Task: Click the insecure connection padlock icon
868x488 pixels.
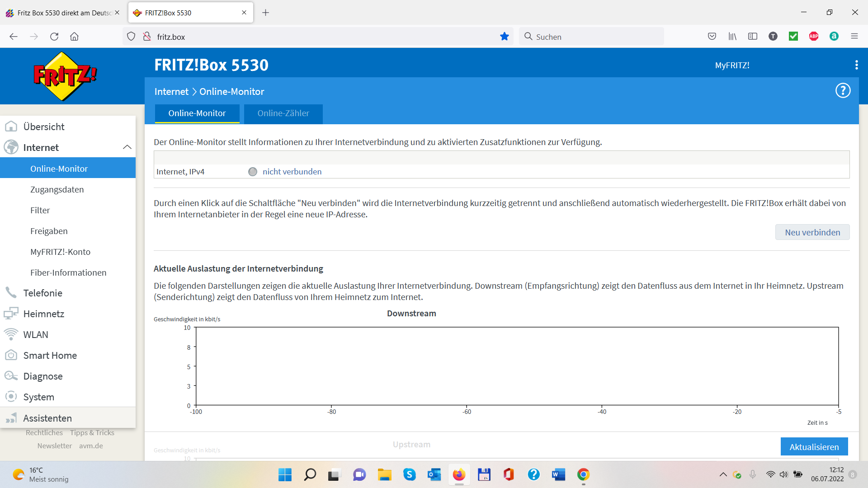Action: (x=147, y=37)
